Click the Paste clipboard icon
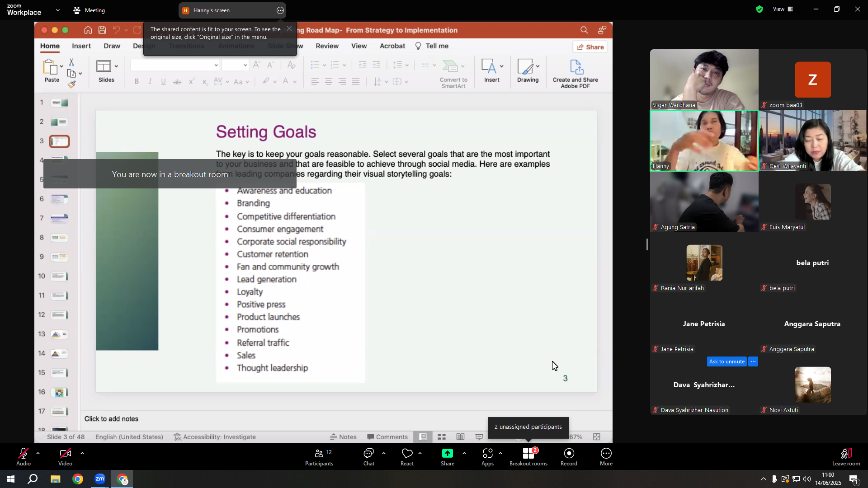Viewport: 868px width, 488px height. (50, 67)
